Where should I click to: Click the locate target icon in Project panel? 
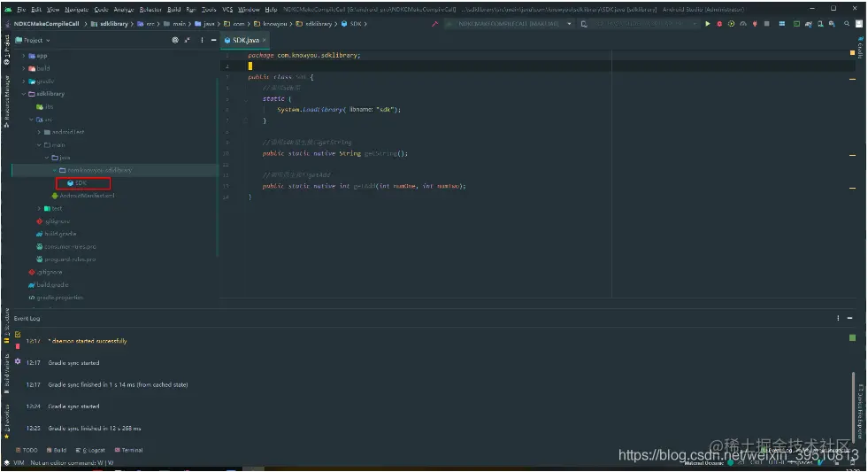[x=175, y=40]
